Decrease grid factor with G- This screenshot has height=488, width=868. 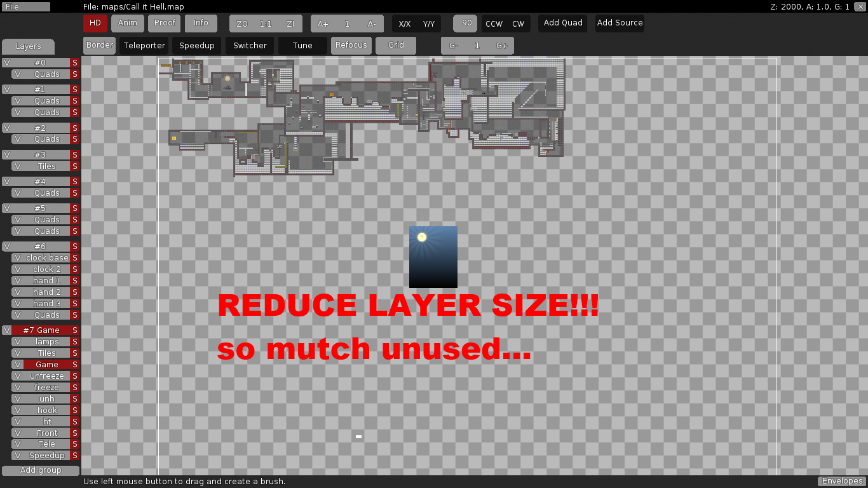(454, 46)
